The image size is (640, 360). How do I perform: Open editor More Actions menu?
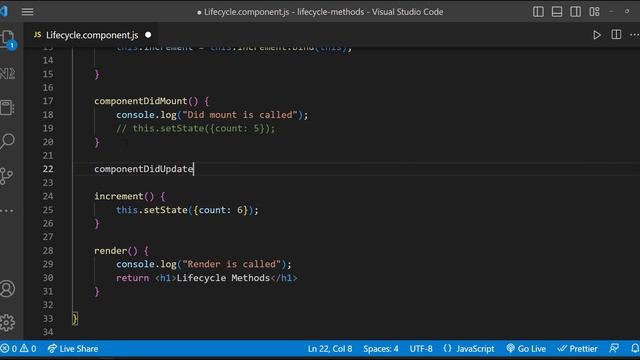pyautogui.click(x=634, y=35)
